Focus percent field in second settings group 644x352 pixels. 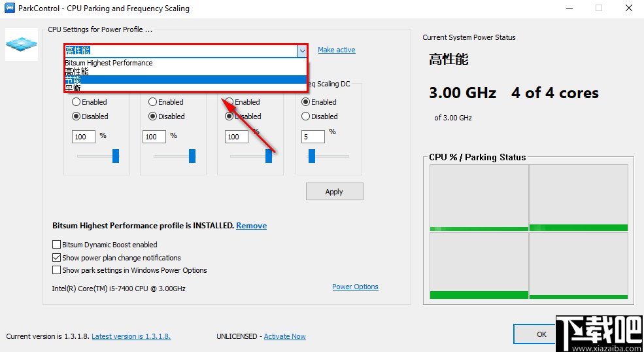coord(154,137)
